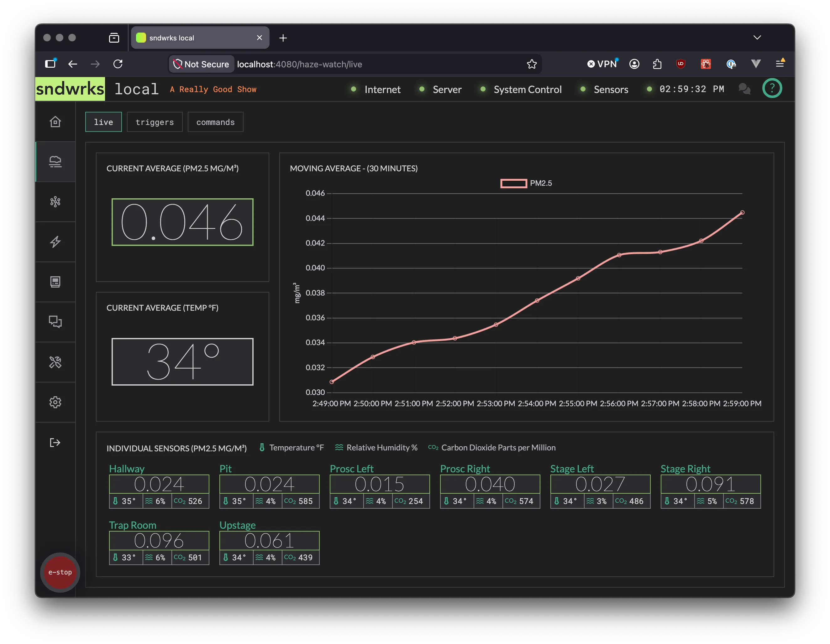Image resolution: width=830 pixels, height=644 pixels.
Task: Open the browser hamburger menu
Action: point(780,64)
